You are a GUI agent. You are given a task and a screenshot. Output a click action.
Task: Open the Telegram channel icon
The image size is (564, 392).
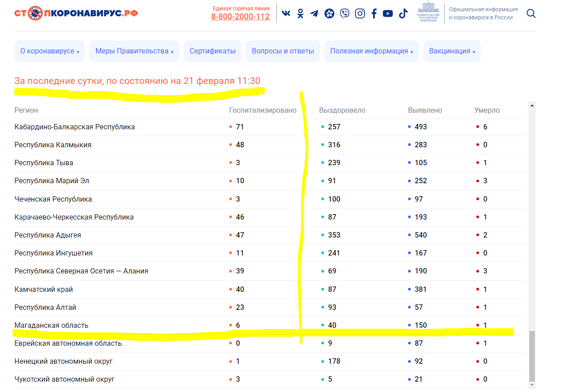tap(315, 13)
